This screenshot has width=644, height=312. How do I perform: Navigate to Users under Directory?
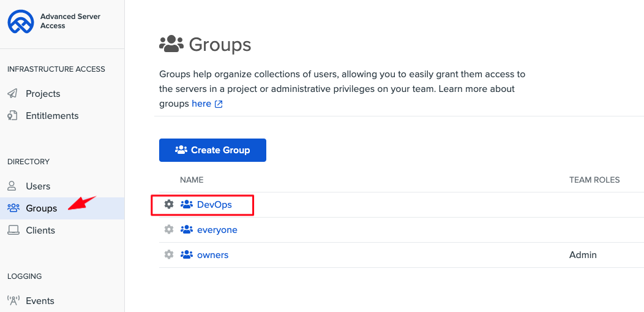[x=38, y=186]
